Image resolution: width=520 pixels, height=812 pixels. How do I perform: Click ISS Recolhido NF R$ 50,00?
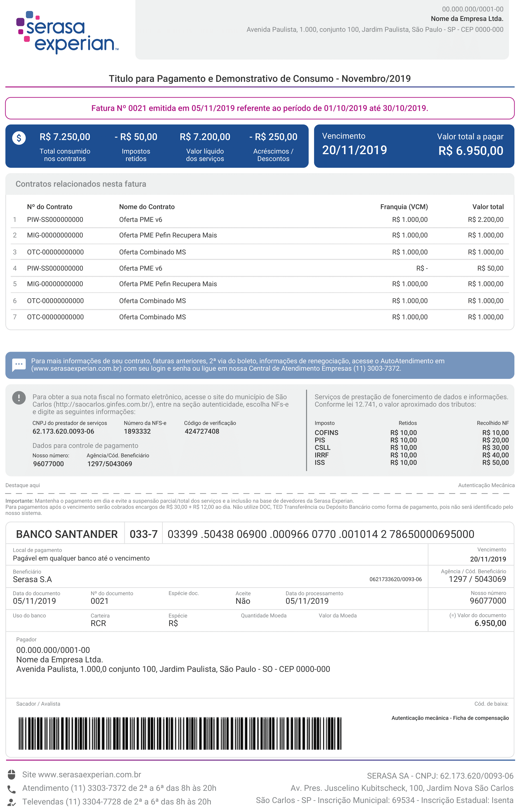click(x=495, y=462)
